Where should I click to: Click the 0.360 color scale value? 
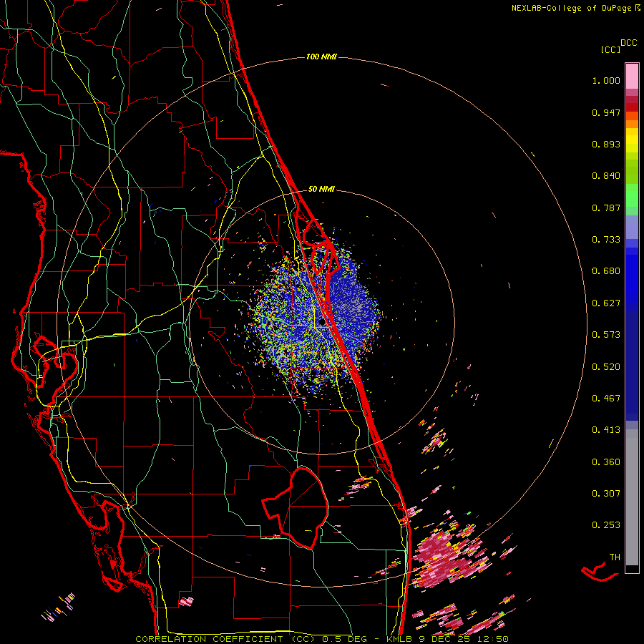pos(606,462)
